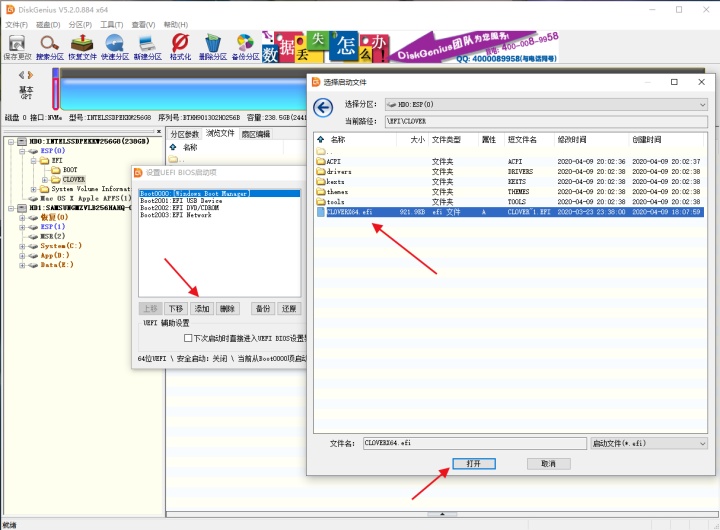Switch to the Sector Editor tab
The width and height of the screenshot is (720, 530).
256,134
